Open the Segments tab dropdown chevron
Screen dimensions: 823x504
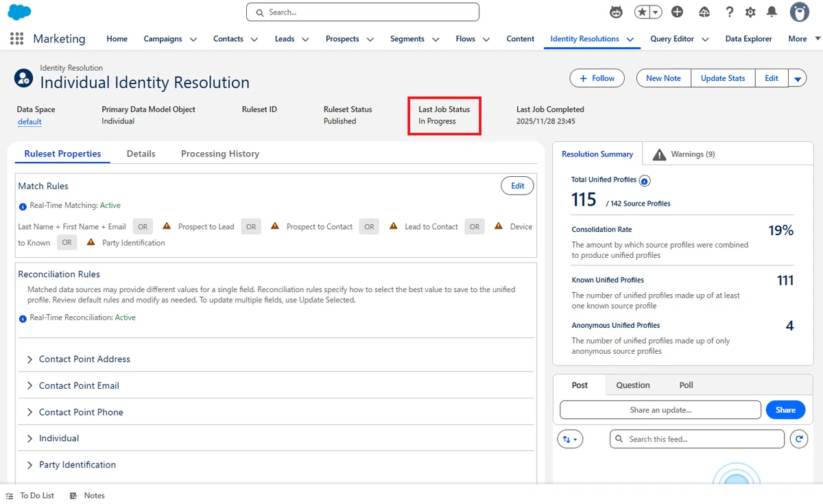click(x=436, y=39)
